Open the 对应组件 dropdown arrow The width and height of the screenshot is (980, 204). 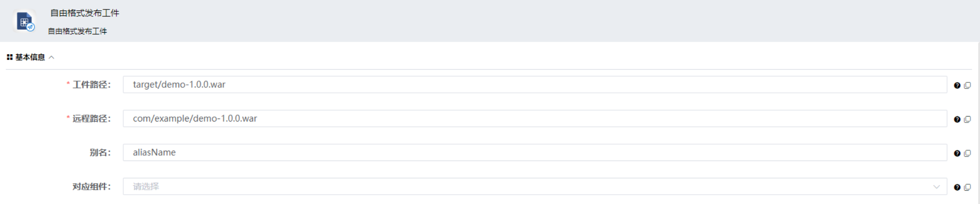click(x=936, y=187)
